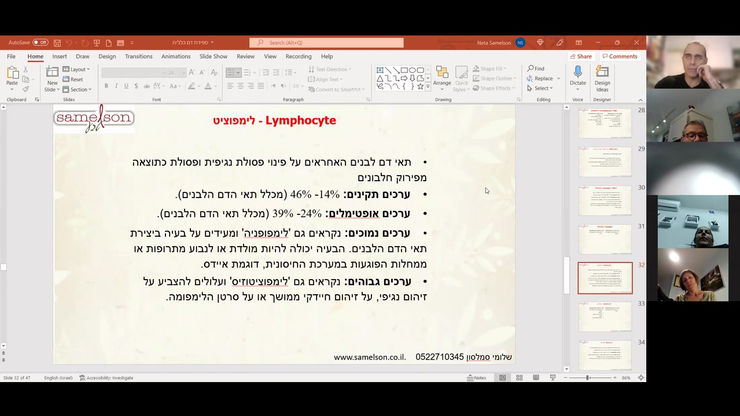
Task: Switch to the Review tab
Action: (x=245, y=56)
